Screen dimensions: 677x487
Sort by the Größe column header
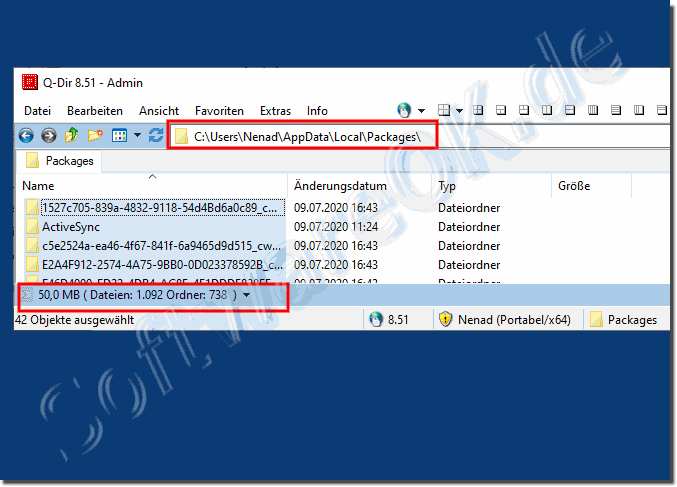pyautogui.click(x=592, y=186)
